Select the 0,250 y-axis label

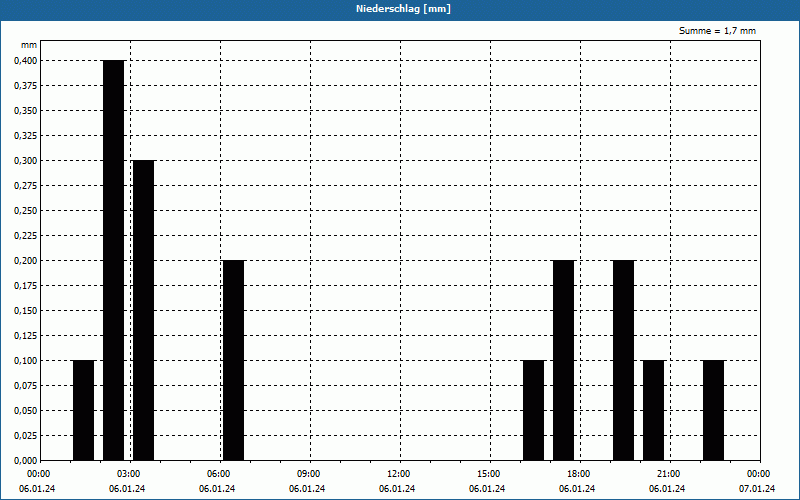[x=26, y=211]
